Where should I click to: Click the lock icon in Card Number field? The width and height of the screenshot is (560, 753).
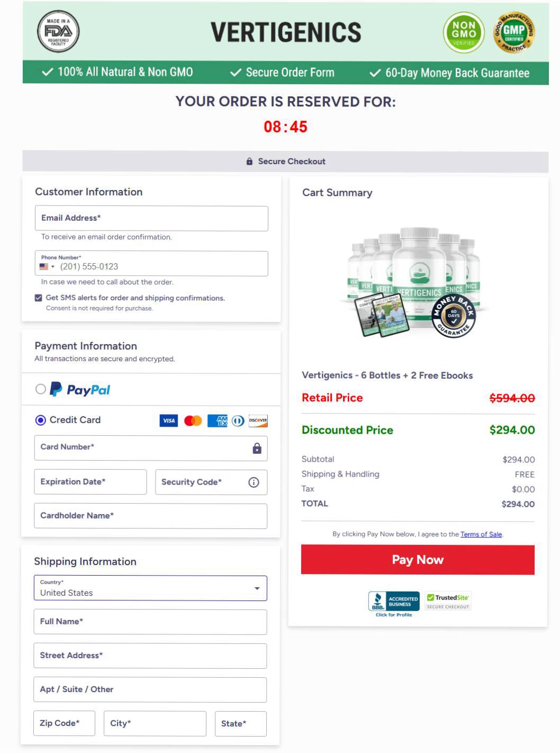pyautogui.click(x=257, y=448)
